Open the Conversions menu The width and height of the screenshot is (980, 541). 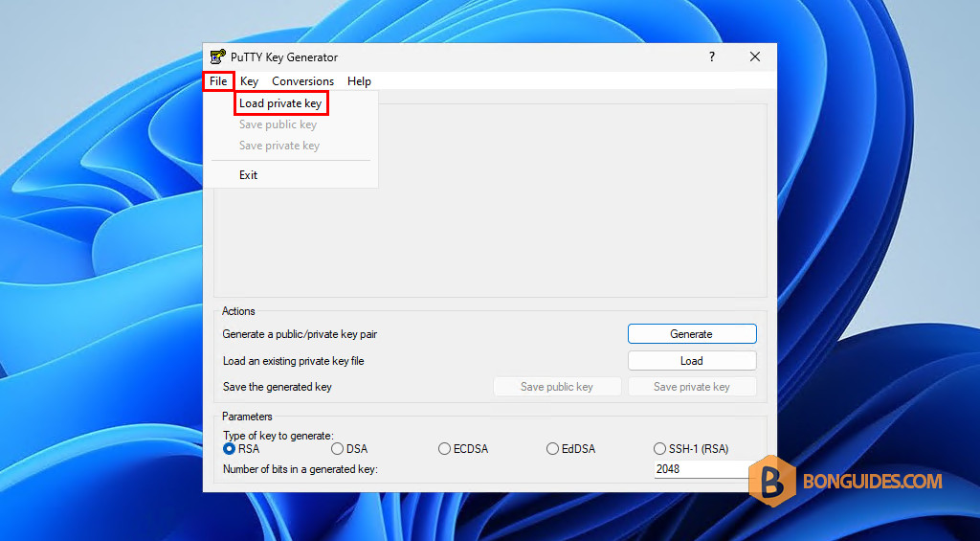click(302, 81)
